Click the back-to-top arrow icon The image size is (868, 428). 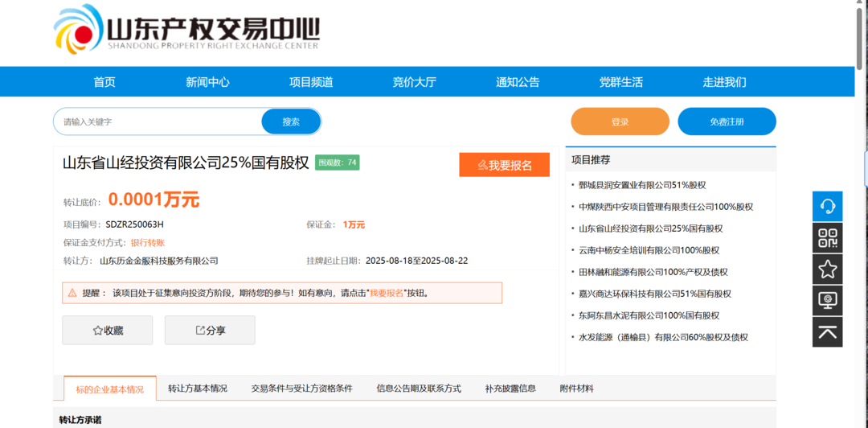(827, 332)
